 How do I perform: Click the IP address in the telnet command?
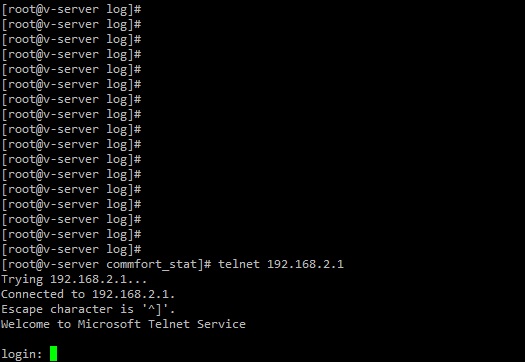[x=305, y=264]
